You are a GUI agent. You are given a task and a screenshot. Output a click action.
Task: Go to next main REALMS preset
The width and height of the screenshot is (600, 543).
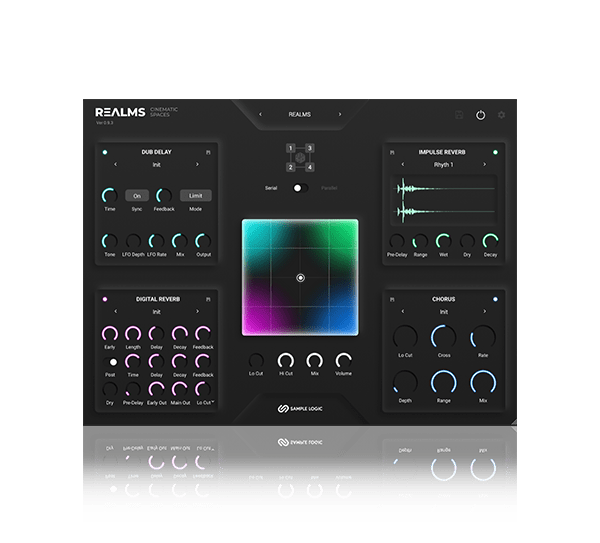339,114
